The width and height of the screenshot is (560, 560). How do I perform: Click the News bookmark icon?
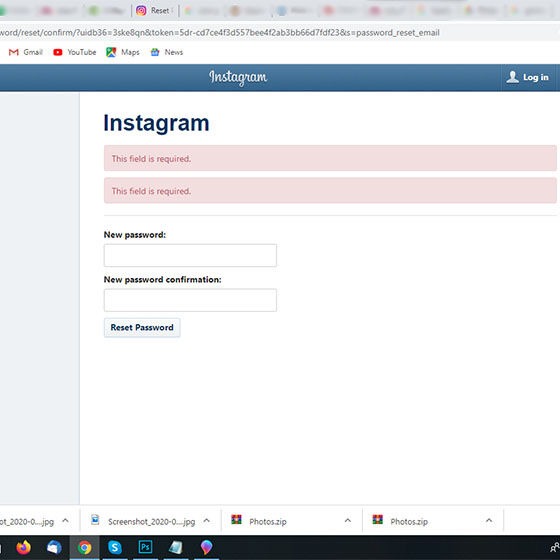point(155,52)
